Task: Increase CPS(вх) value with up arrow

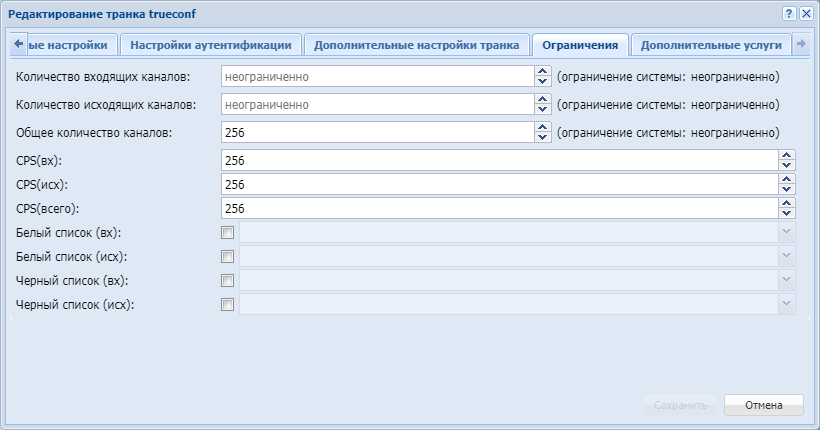Action: [x=787, y=155]
